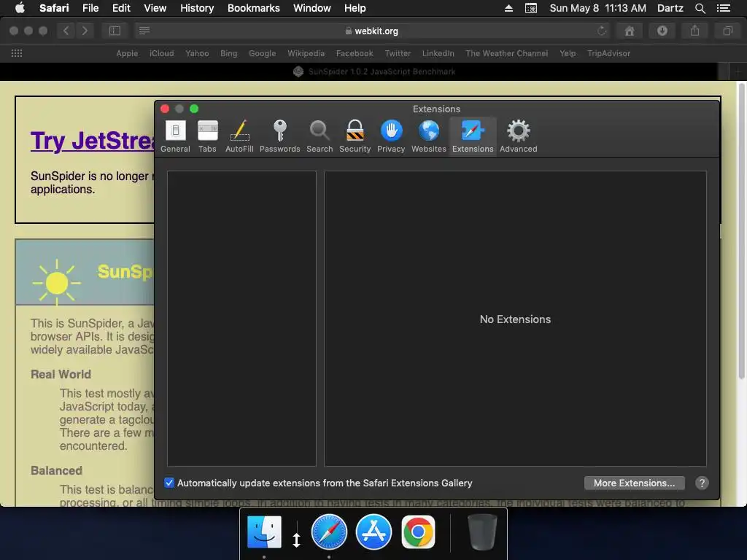Screen dimensions: 747x560
Task: Open The Weather Channel bookmark
Action: [506, 53]
